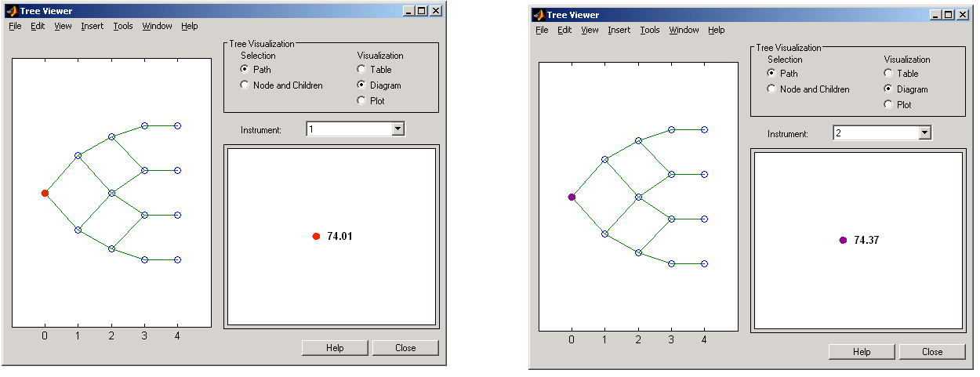Click bottom node at level 4, left tree

178,259
